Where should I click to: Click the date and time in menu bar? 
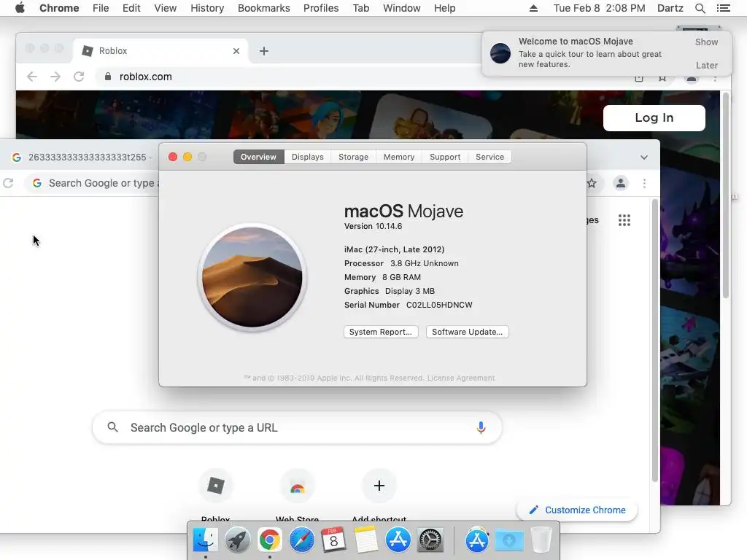coord(599,8)
